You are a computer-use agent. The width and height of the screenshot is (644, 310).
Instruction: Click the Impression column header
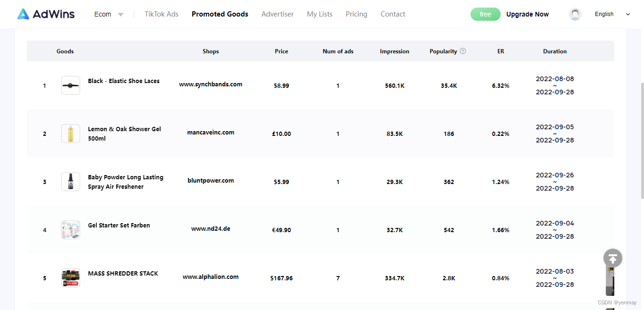tap(395, 51)
